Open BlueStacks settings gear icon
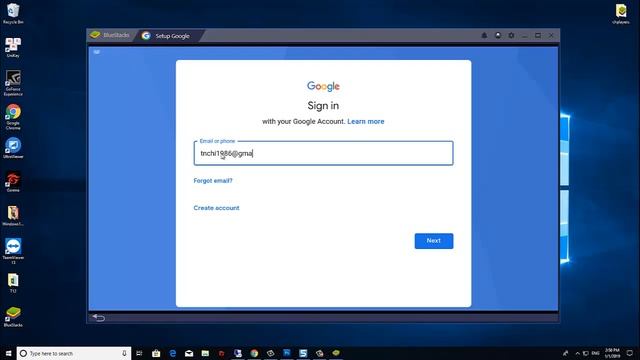 [x=511, y=36]
